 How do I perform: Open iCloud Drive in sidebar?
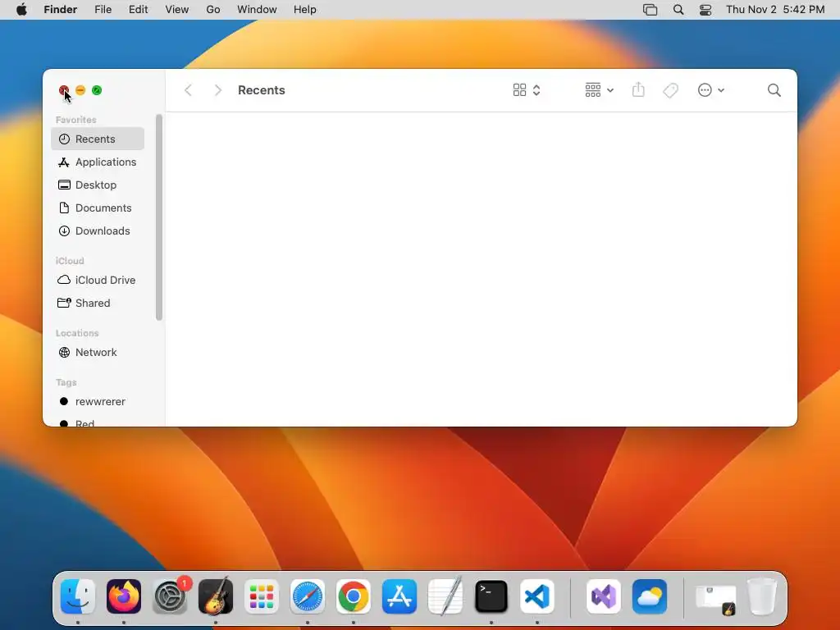[x=98, y=281]
